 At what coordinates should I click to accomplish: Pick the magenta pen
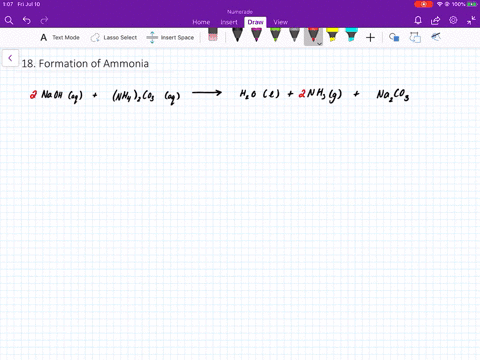(x=256, y=35)
